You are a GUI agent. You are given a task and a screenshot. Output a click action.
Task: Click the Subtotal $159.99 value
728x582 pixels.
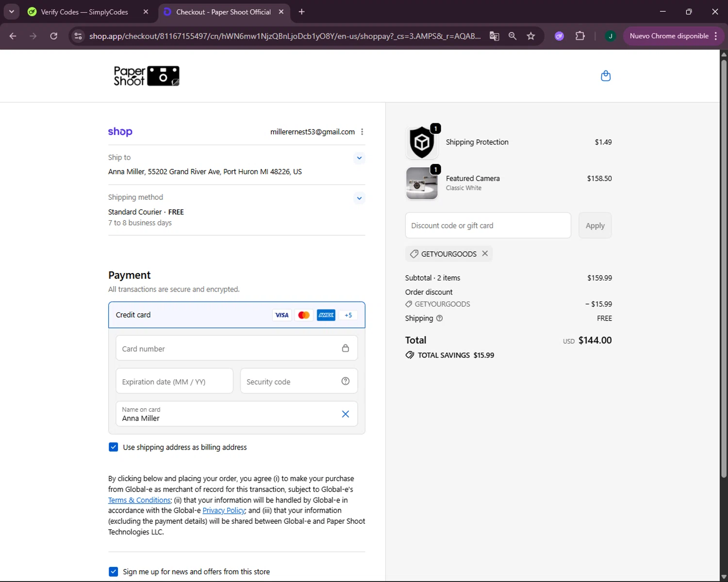599,278
